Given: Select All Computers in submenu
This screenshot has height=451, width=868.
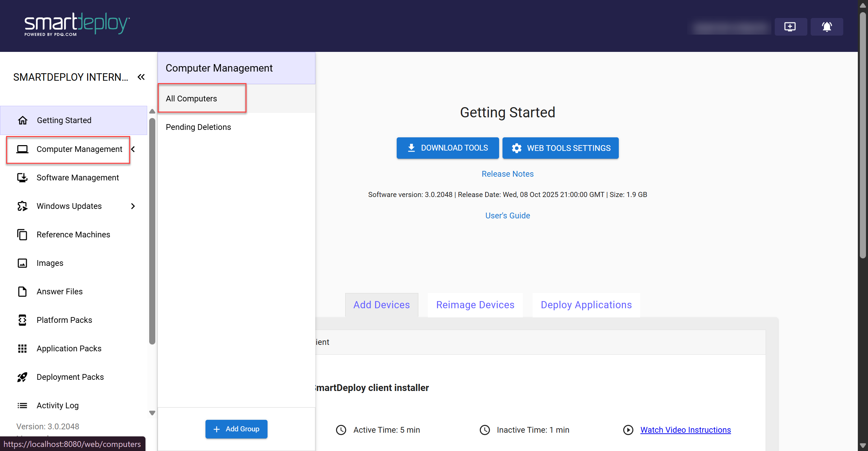Looking at the screenshot, I should 192,99.
